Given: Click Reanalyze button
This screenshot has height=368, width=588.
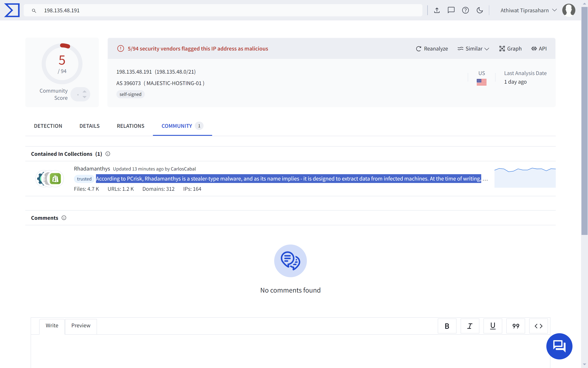Looking at the screenshot, I should click(432, 49).
